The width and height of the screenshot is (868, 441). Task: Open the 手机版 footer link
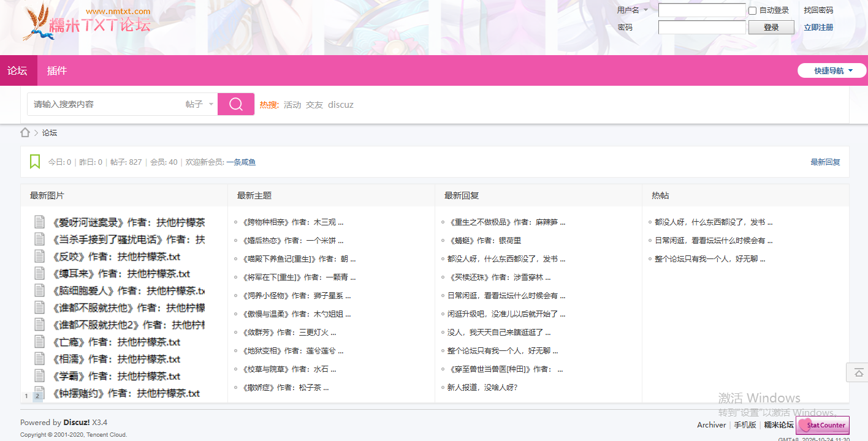pyautogui.click(x=745, y=425)
